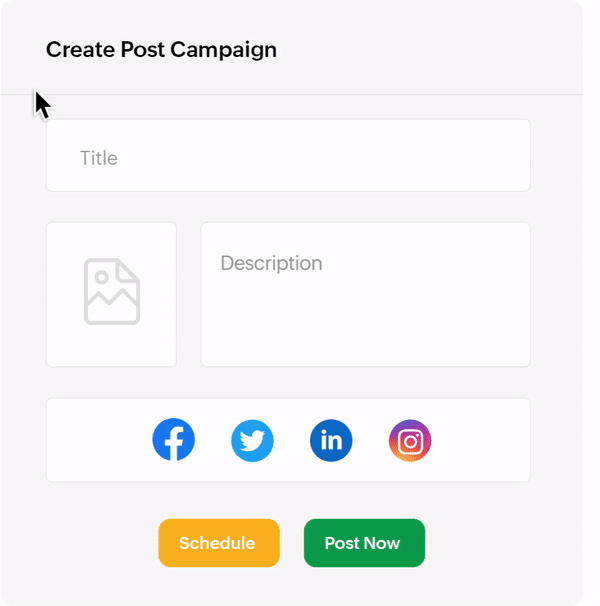Focus the Title input field
The height and width of the screenshot is (606, 600).
(288, 155)
